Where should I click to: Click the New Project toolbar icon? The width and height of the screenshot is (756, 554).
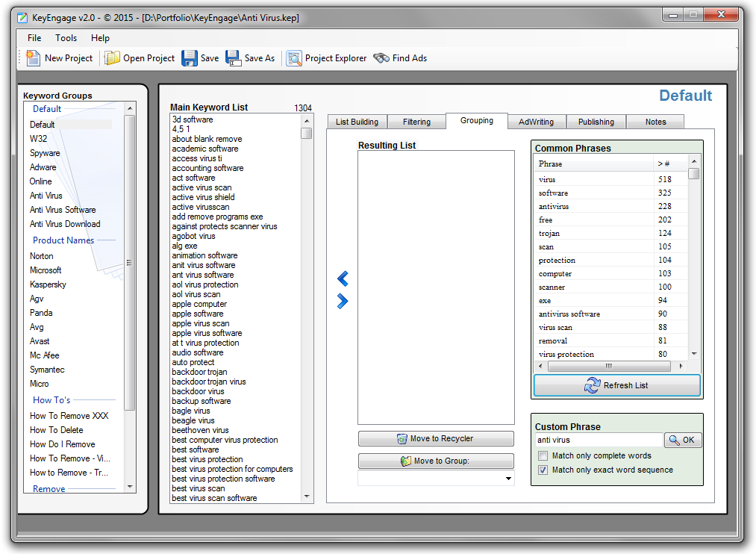(x=34, y=58)
